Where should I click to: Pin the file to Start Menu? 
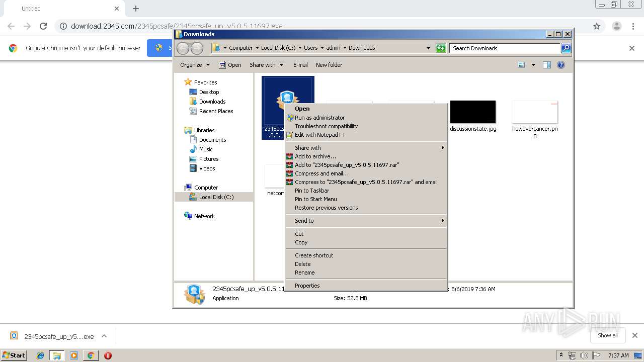[x=366, y=199]
